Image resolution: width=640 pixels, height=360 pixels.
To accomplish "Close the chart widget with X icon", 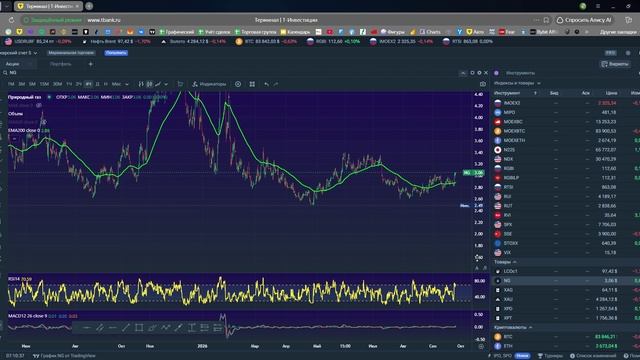I will click(486, 73).
